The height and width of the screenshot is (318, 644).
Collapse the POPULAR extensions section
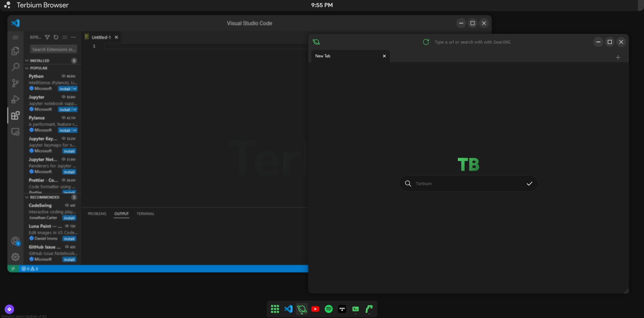(52, 68)
